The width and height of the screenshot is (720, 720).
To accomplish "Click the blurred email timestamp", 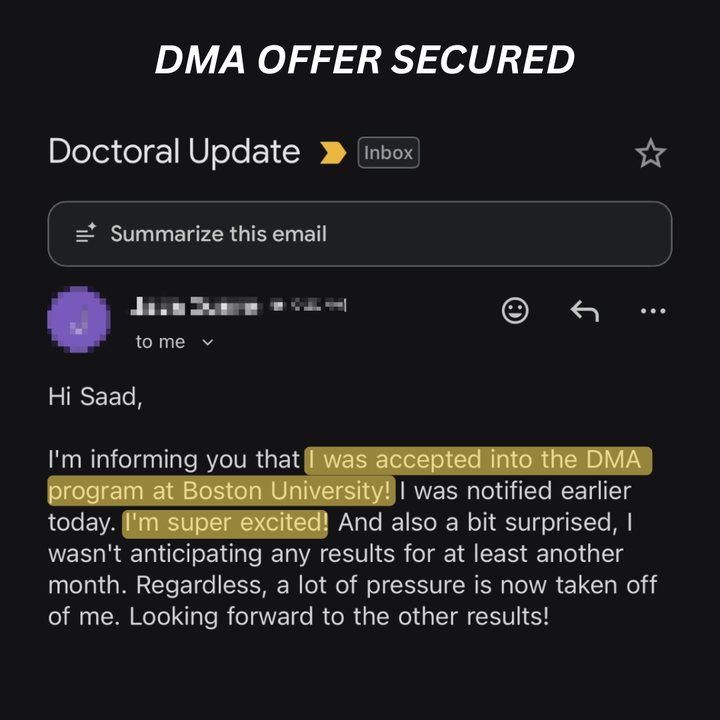I will point(308,305).
